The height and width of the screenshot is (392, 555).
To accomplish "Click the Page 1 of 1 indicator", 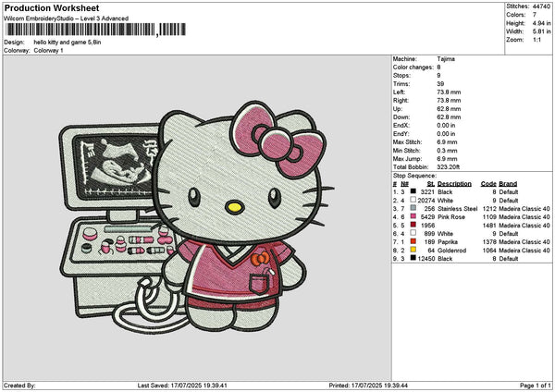I will coord(536,386).
